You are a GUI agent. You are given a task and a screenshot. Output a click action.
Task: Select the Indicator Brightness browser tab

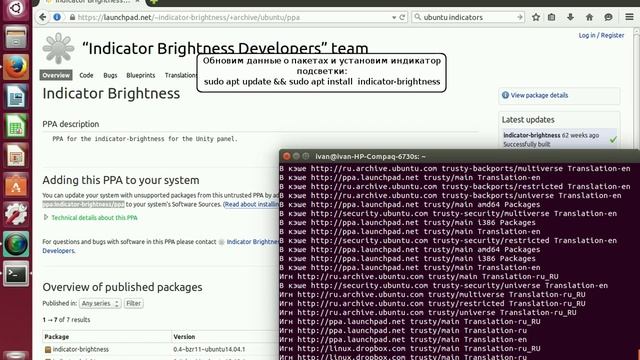coord(92,2)
